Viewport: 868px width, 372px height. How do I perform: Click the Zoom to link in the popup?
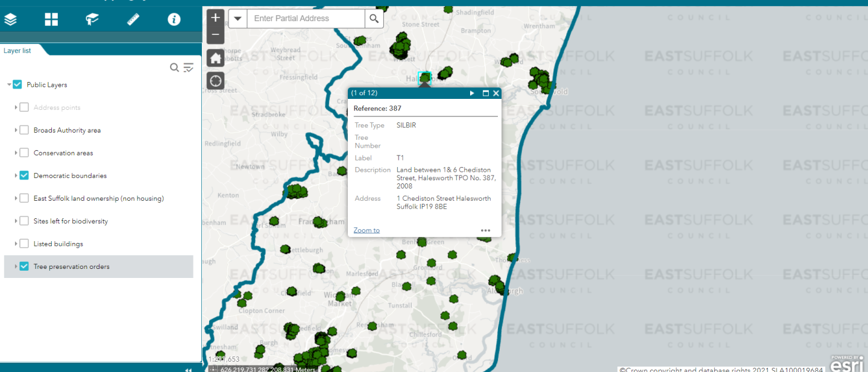pos(366,230)
